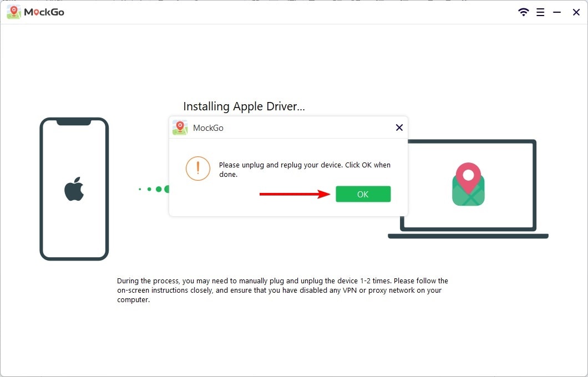This screenshot has width=588, height=377.
Task: Click the laptop base illustration
Action: 468,236
